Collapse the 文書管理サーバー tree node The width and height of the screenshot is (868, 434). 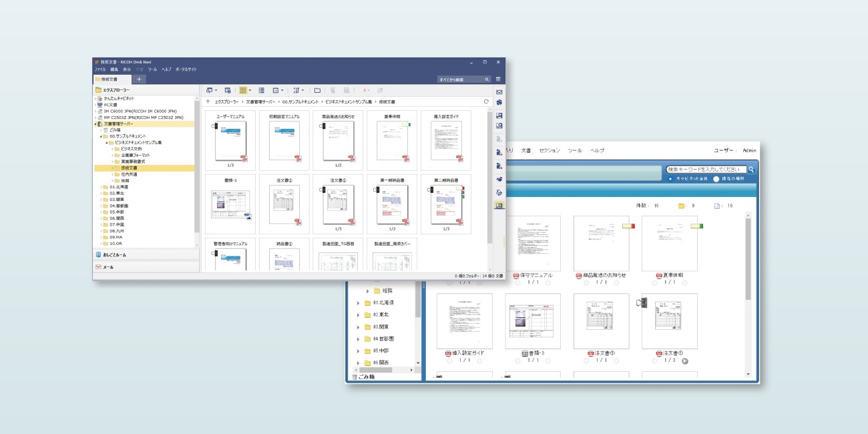point(95,124)
